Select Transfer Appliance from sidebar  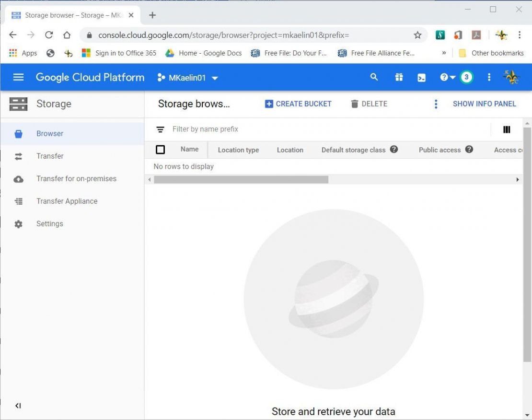point(67,201)
